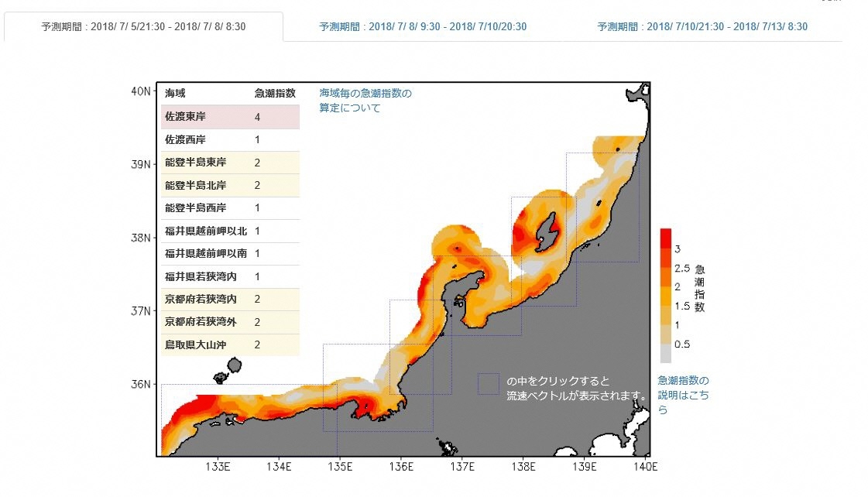
Task: Click 京都府若狭湾内 row in table
Action: 230,300
